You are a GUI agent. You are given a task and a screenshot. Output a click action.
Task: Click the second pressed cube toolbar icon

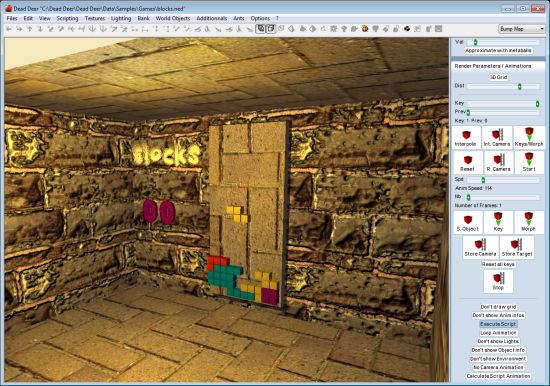(271, 29)
